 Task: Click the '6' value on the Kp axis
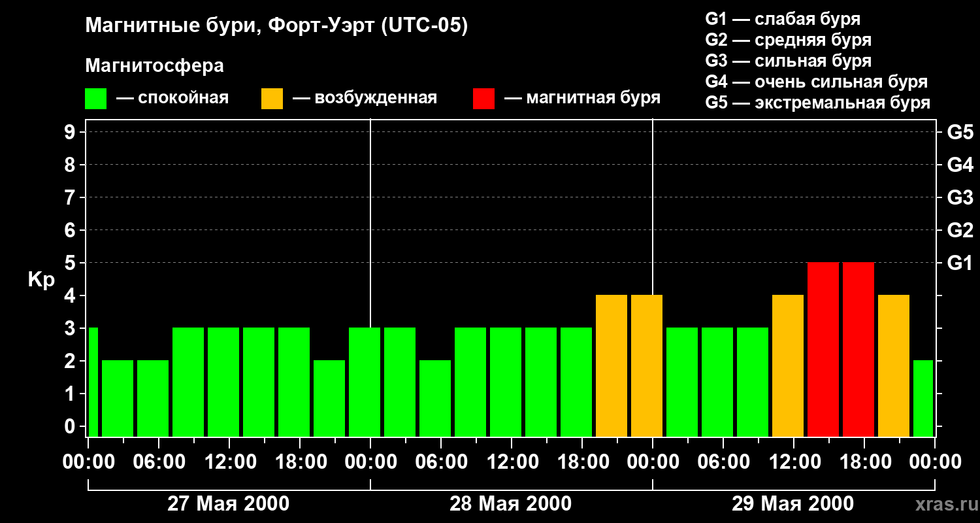[71, 230]
